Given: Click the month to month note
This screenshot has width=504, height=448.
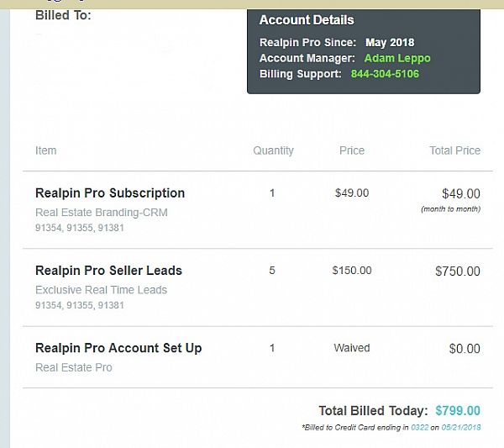Looking at the screenshot, I should [450, 209].
